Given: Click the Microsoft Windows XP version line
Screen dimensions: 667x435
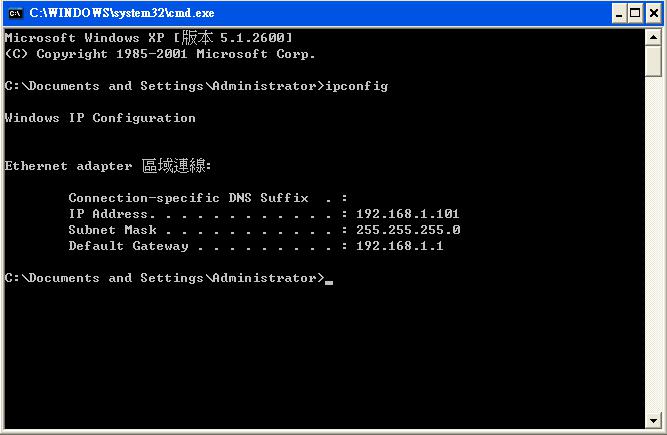Looking at the screenshot, I should click(x=148, y=38).
